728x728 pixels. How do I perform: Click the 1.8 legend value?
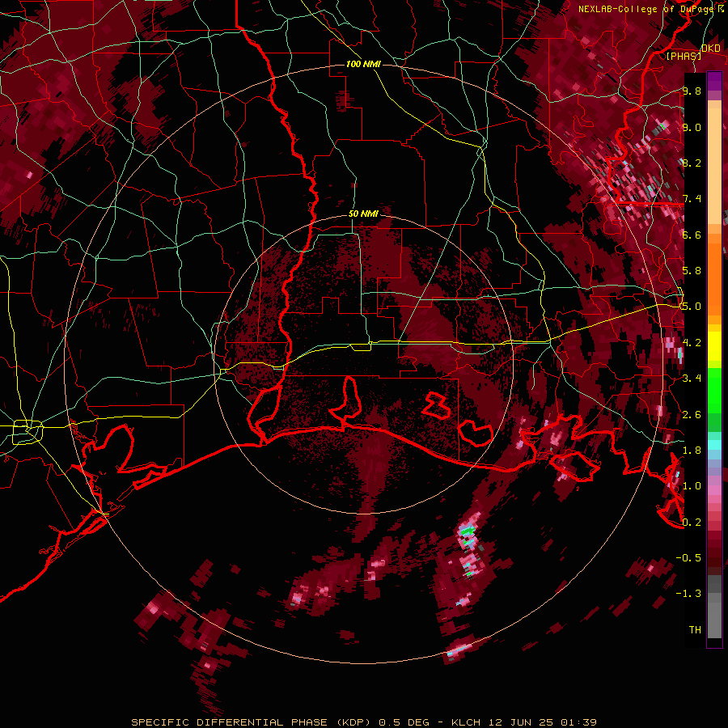tap(692, 451)
